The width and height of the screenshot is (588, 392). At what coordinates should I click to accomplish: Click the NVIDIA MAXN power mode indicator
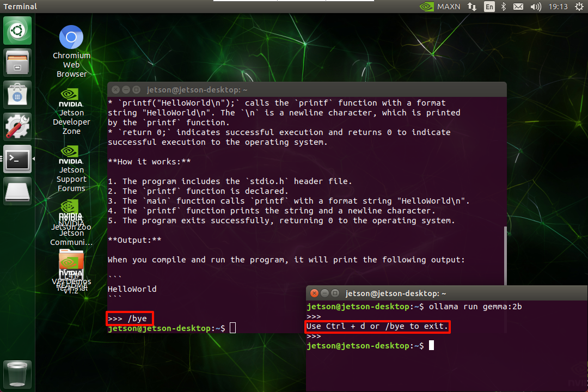[x=439, y=7]
